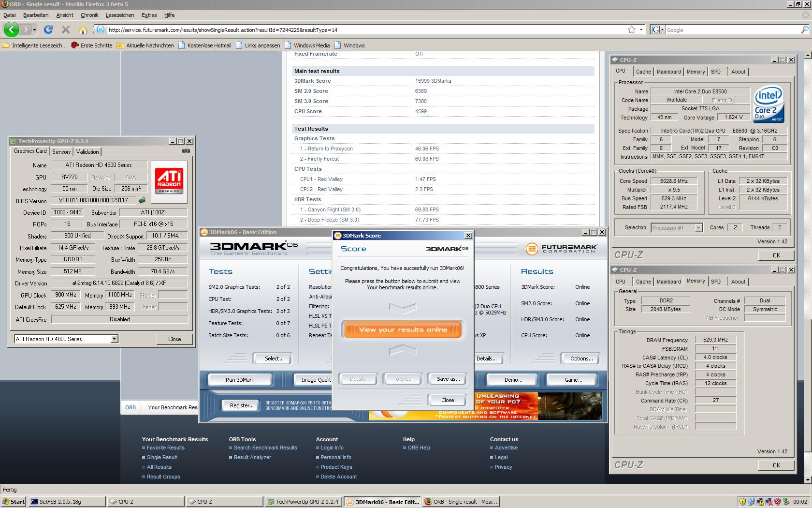Open the Chronik menu
Viewport: 812px width, 508px height.
89,15
